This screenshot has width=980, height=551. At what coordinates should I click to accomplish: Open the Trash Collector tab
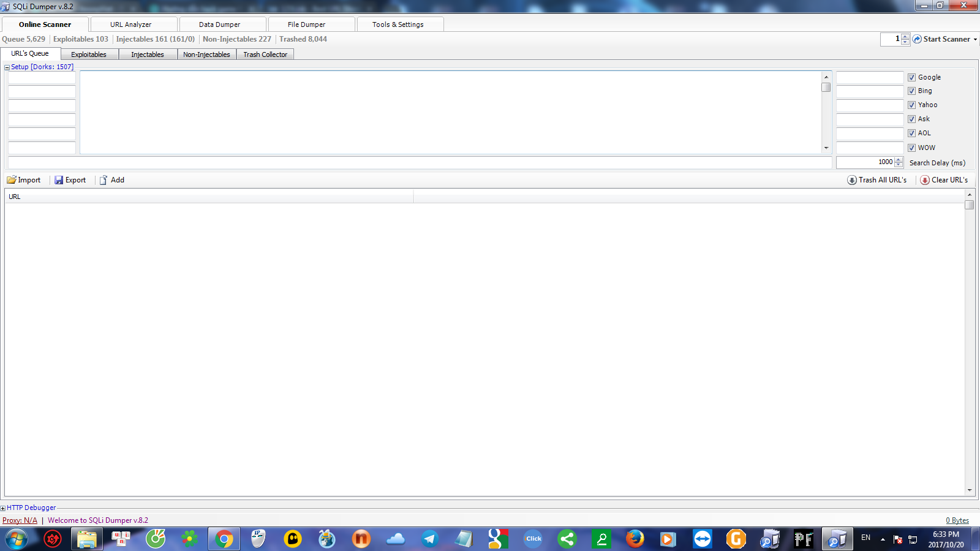pos(265,54)
